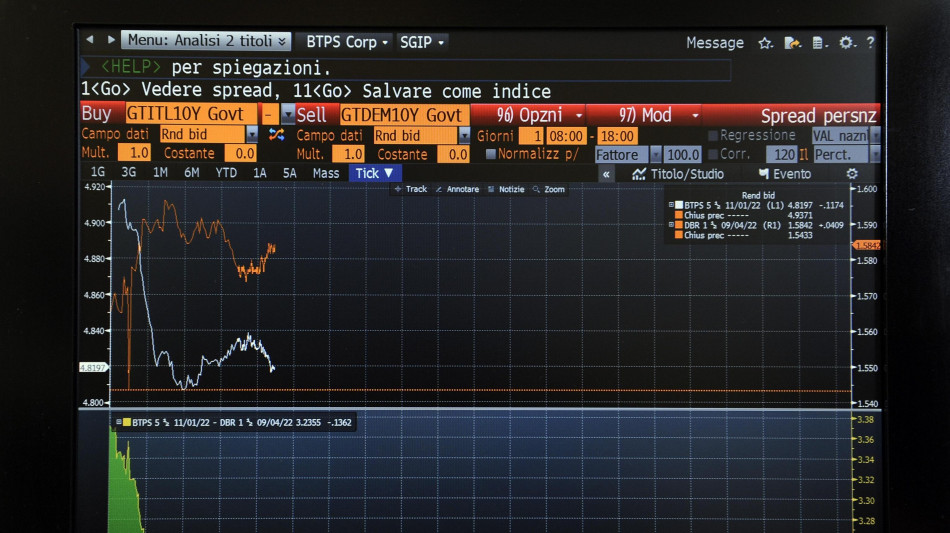Click the forward navigation arrow
This screenshot has height=533, width=950.
click(x=111, y=39)
